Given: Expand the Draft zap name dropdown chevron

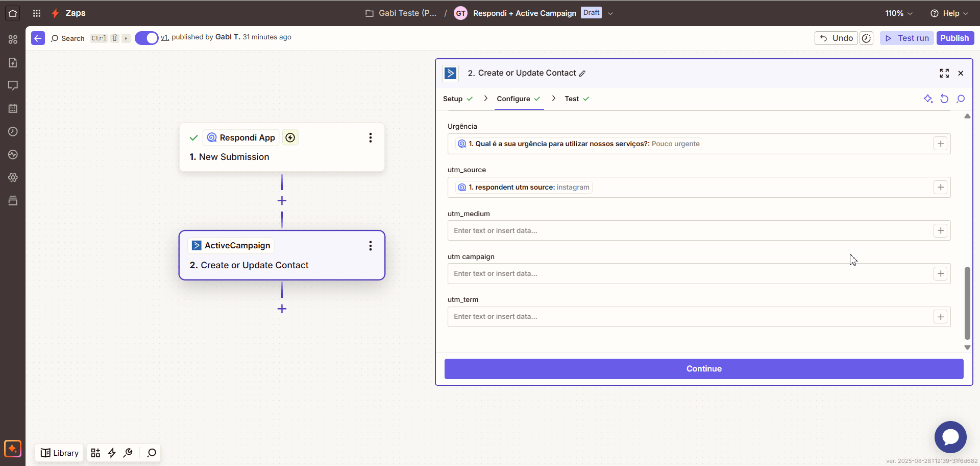Looking at the screenshot, I should pos(610,13).
